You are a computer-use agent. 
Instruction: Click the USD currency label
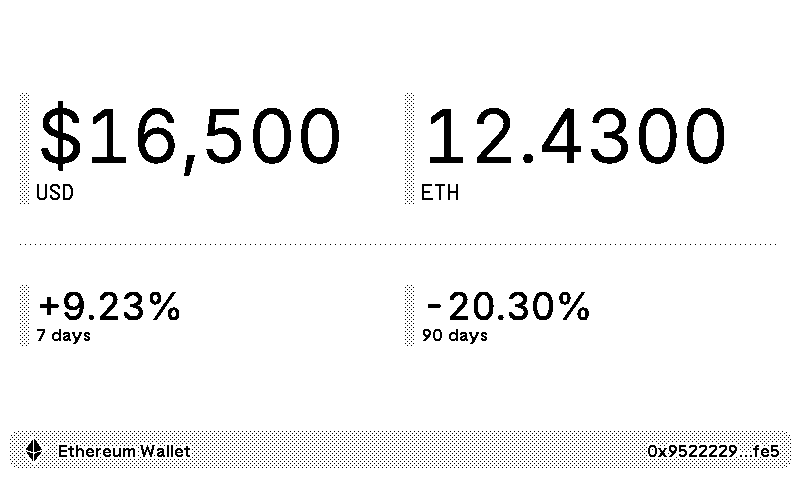[55, 193]
